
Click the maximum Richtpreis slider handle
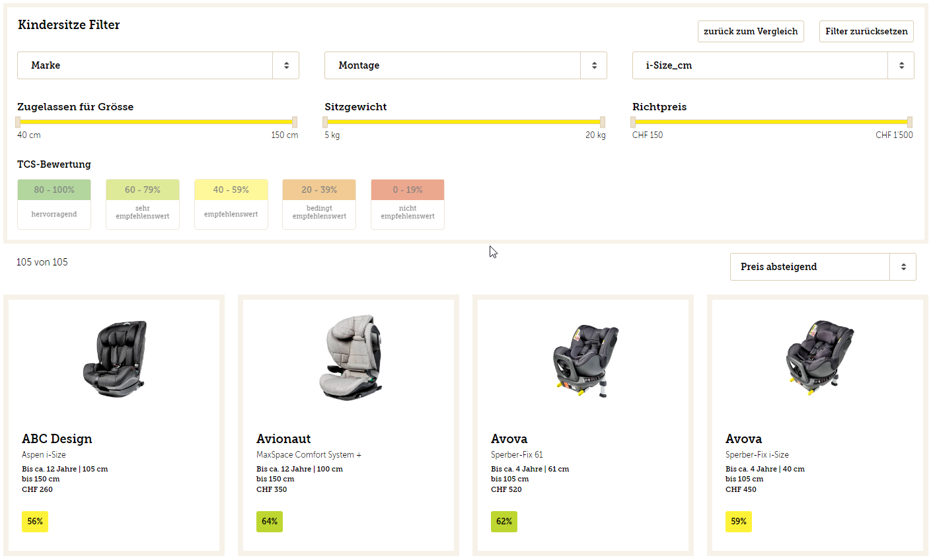(910, 122)
